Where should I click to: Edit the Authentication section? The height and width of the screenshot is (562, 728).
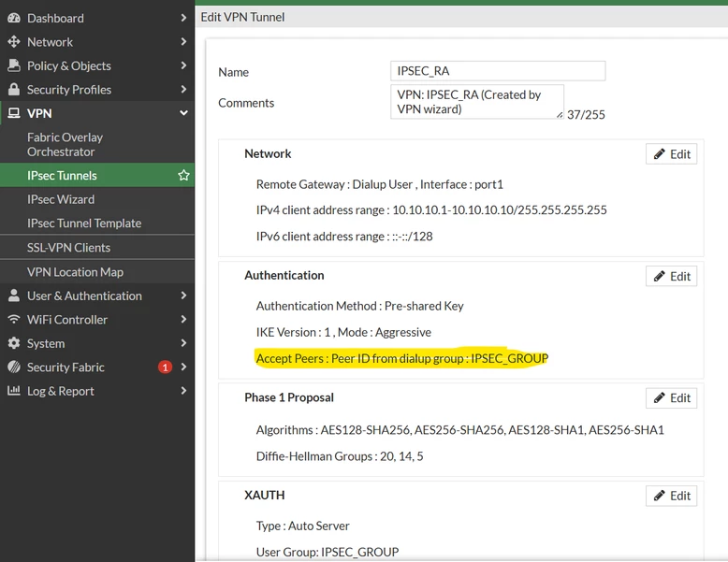[x=671, y=277]
